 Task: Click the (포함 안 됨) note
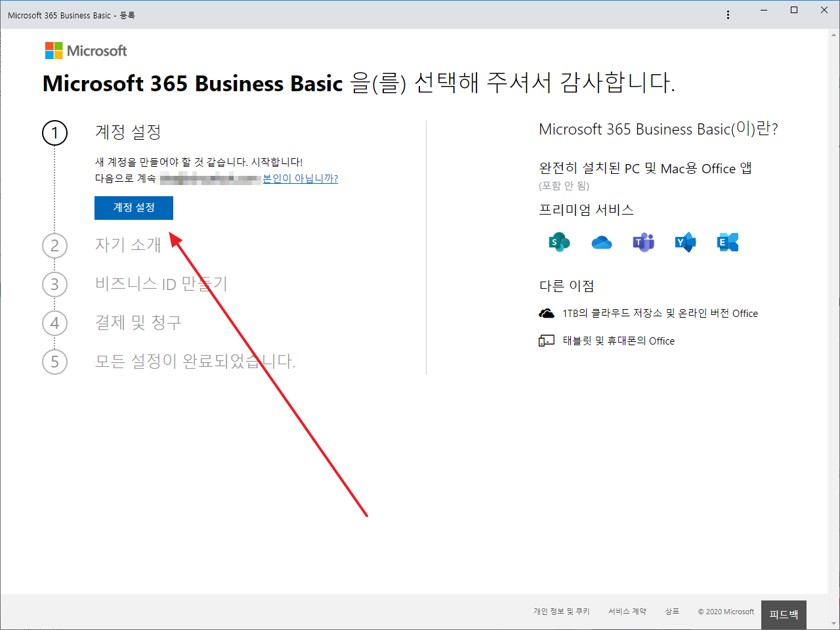pyautogui.click(x=564, y=186)
